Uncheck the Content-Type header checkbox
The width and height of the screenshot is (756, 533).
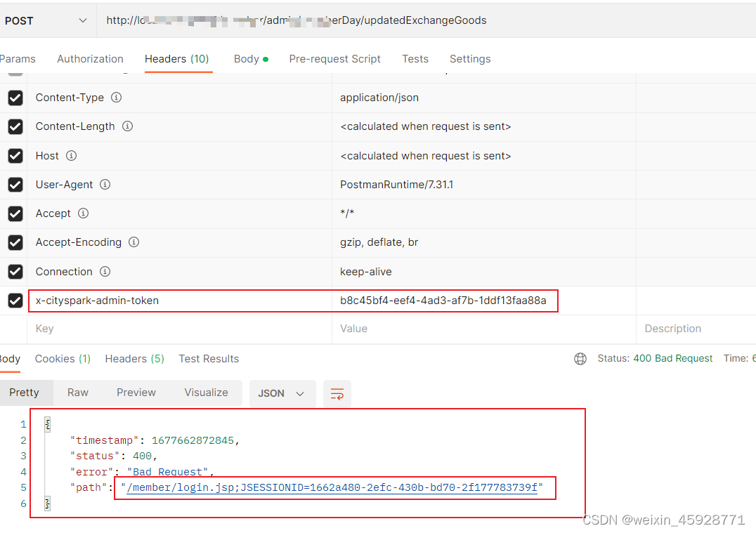coord(15,98)
